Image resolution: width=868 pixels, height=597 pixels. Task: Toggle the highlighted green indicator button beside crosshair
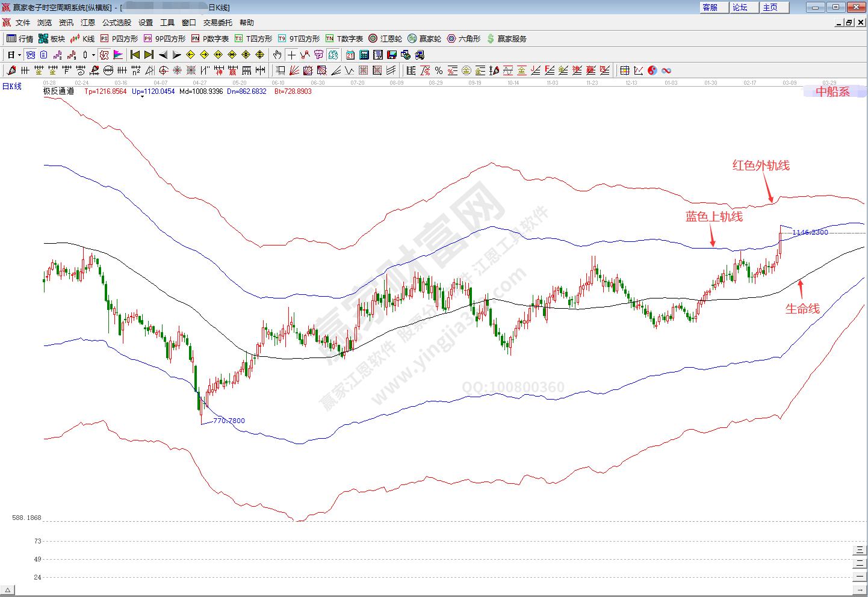[x=333, y=55]
